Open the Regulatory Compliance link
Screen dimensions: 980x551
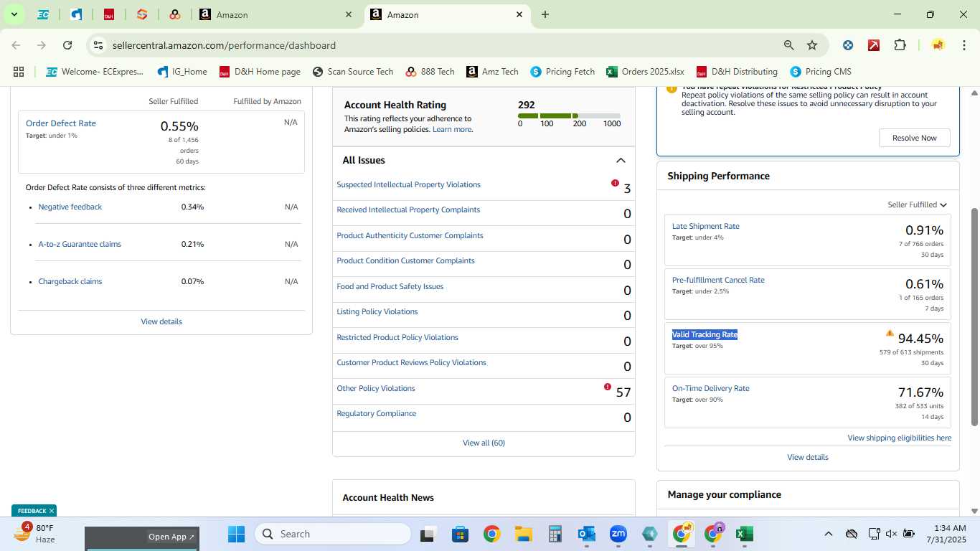click(377, 413)
